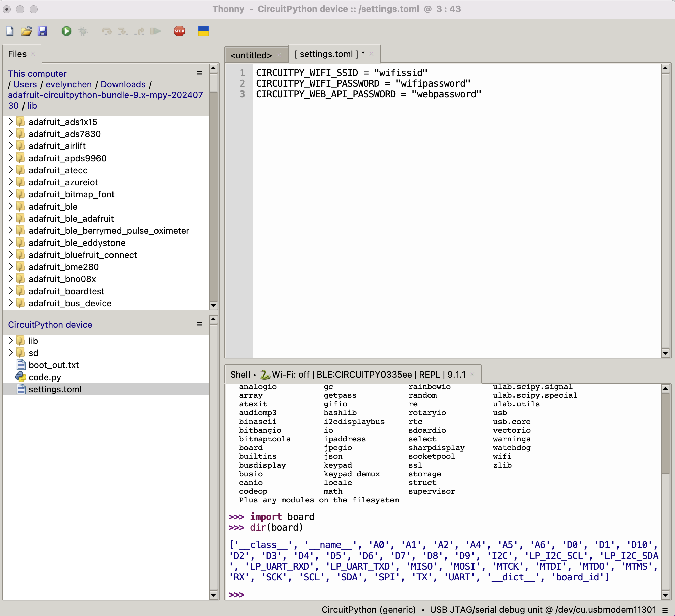Expand adafruit_ads7830 folder
The height and width of the screenshot is (616, 675).
10,134
